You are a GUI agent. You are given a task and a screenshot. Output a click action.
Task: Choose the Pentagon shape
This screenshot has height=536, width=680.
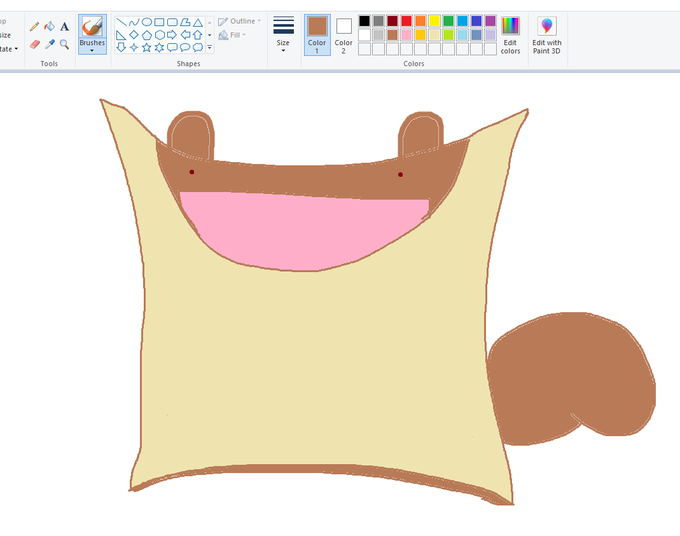[147, 35]
